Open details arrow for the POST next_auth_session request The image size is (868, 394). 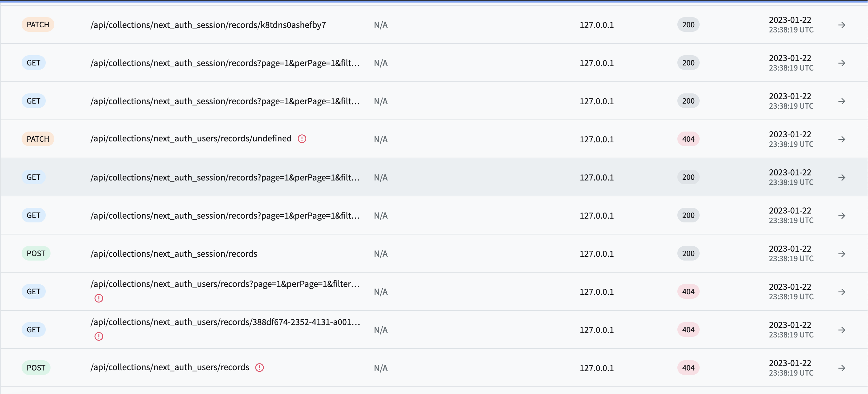pos(842,254)
